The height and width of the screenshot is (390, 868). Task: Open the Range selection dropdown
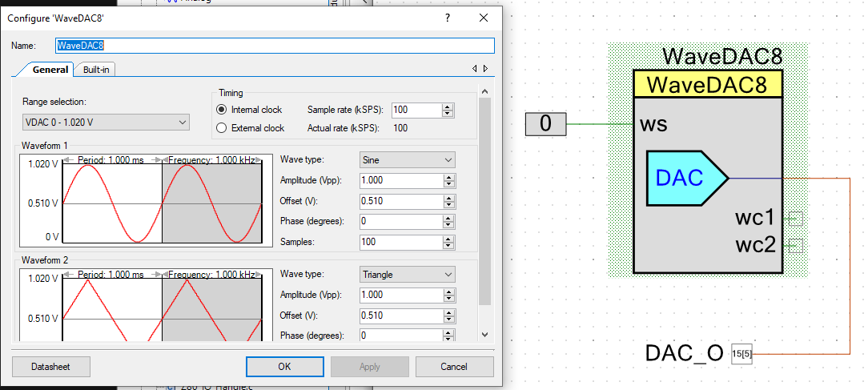click(106, 122)
